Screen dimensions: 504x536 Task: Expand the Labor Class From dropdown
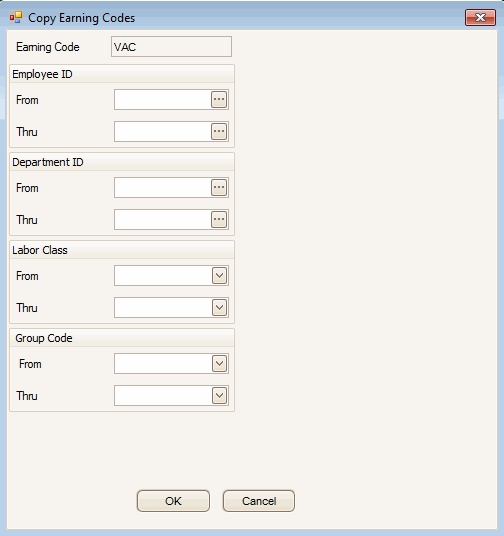[x=220, y=276]
